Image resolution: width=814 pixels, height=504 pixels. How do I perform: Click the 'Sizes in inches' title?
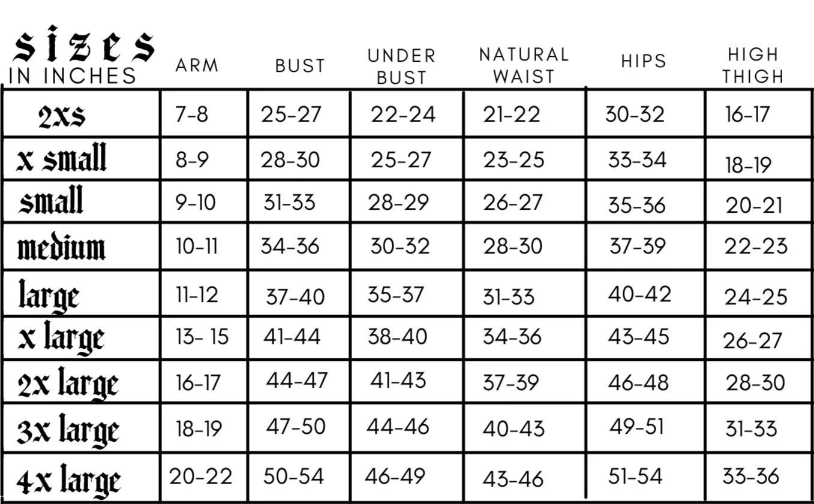tap(82, 56)
